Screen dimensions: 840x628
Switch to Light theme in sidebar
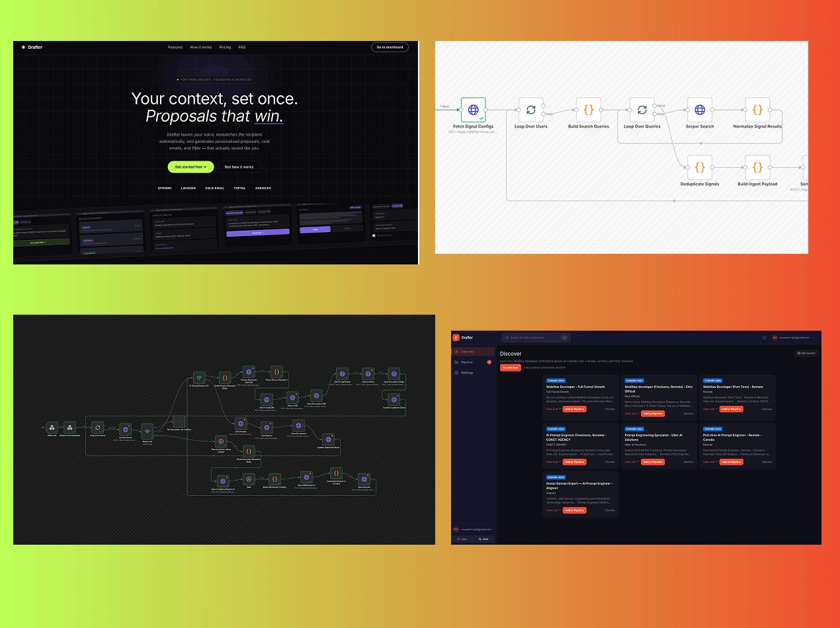coord(462,539)
